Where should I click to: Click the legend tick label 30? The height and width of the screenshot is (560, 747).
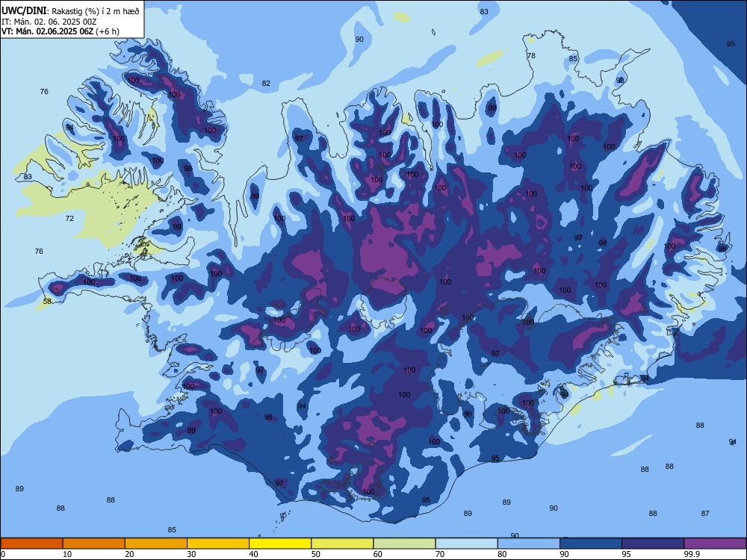[x=191, y=554]
